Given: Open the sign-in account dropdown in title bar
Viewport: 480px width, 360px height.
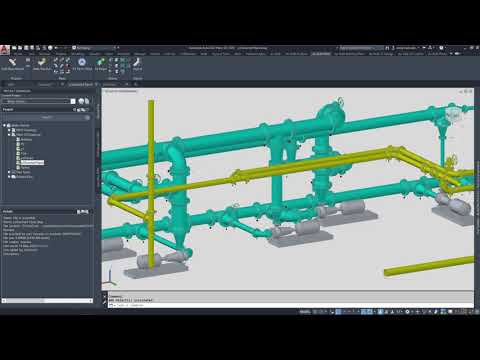Looking at the screenshot, I should (x=408, y=48).
